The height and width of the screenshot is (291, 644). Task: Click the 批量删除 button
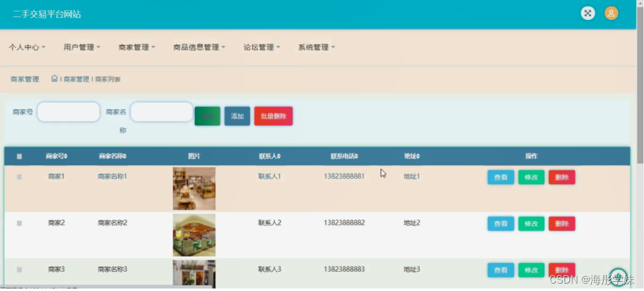(x=273, y=116)
